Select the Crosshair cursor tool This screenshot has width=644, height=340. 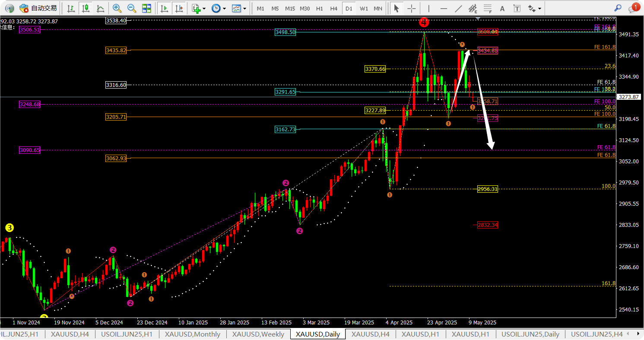click(412, 8)
